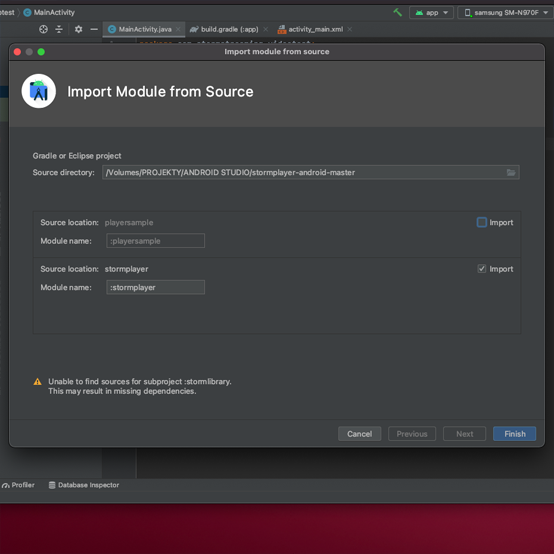Screen dimensions: 554x554
Task: Click the 'Gradle or Eclipse project' label
Action: [77, 156]
